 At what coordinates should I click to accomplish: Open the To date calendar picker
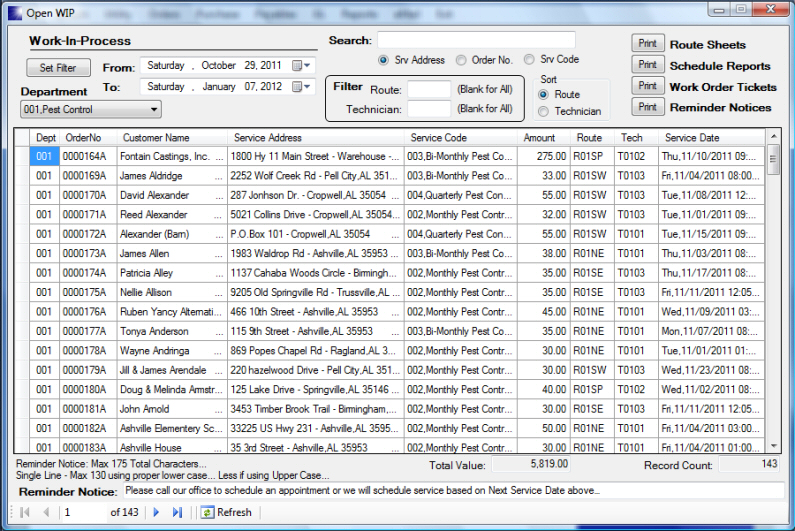click(301, 87)
